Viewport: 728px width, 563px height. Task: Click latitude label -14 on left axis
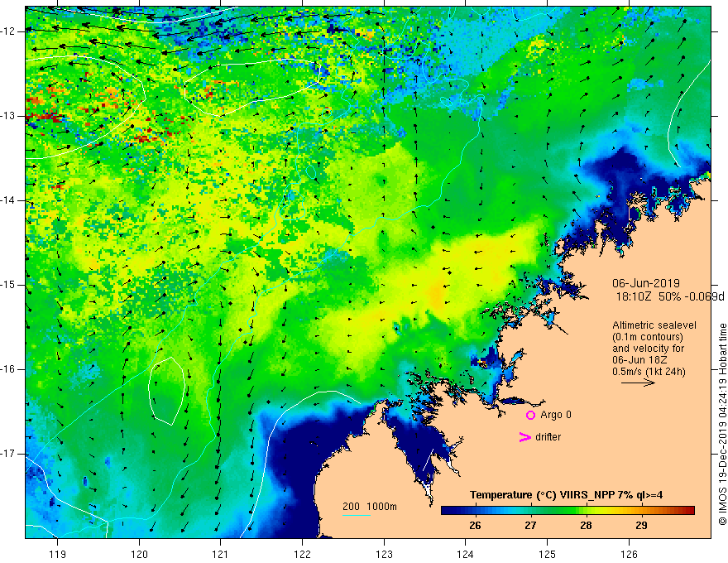click(x=8, y=200)
